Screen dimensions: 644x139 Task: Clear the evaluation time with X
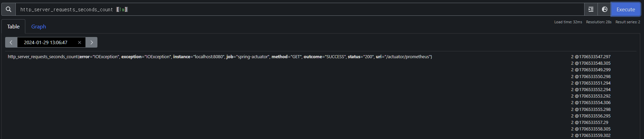pyautogui.click(x=80, y=42)
